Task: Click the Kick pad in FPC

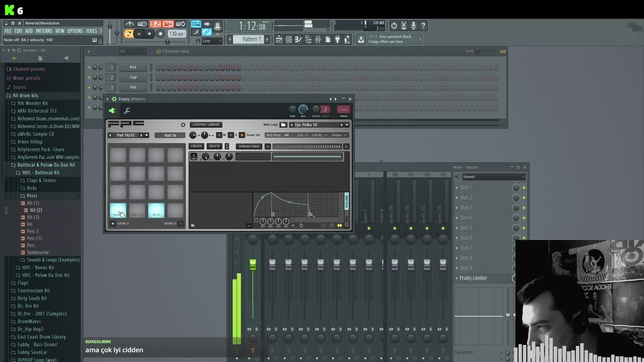Action: click(118, 210)
